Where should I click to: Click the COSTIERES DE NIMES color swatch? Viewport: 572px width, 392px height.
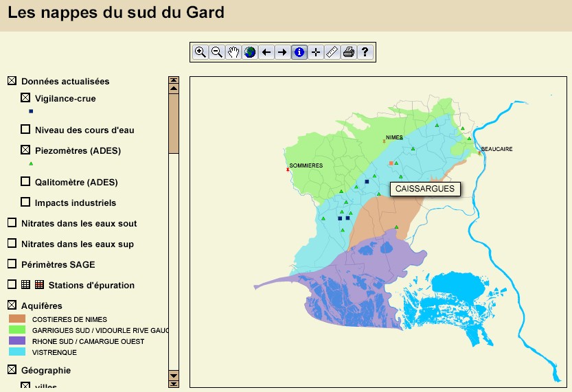(x=17, y=319)
